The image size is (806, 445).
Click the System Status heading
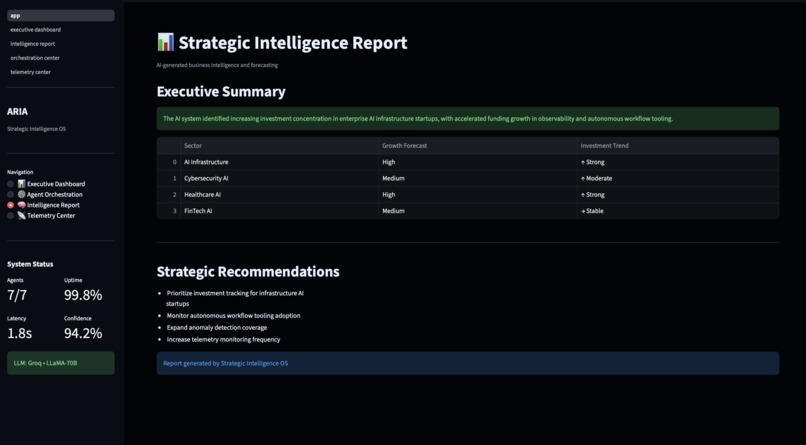click(30, 264)
